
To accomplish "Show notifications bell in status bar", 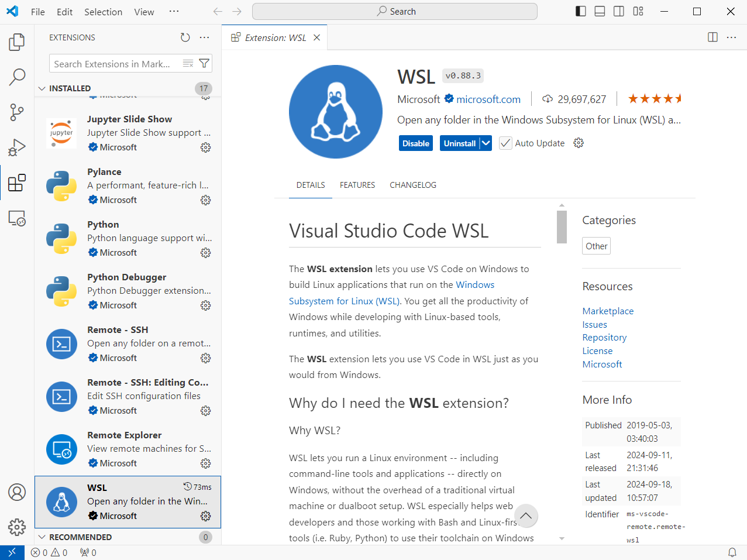I will pos(732,552).
